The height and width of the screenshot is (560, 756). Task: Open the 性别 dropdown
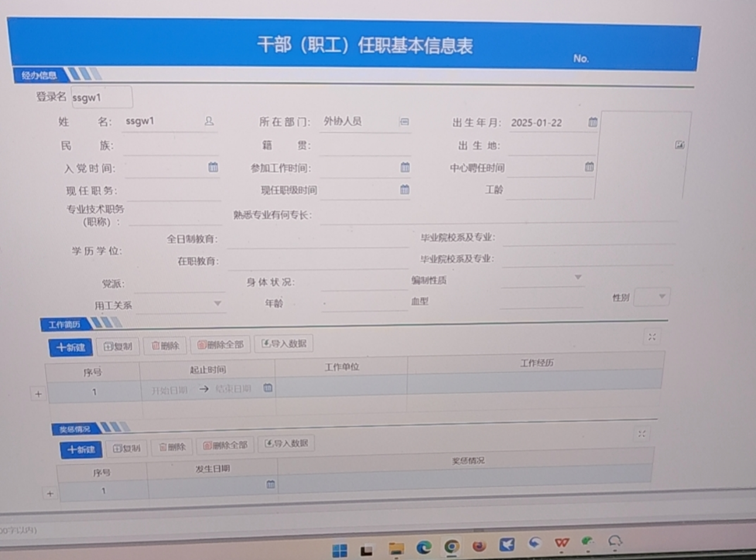(x=662, y=296)
